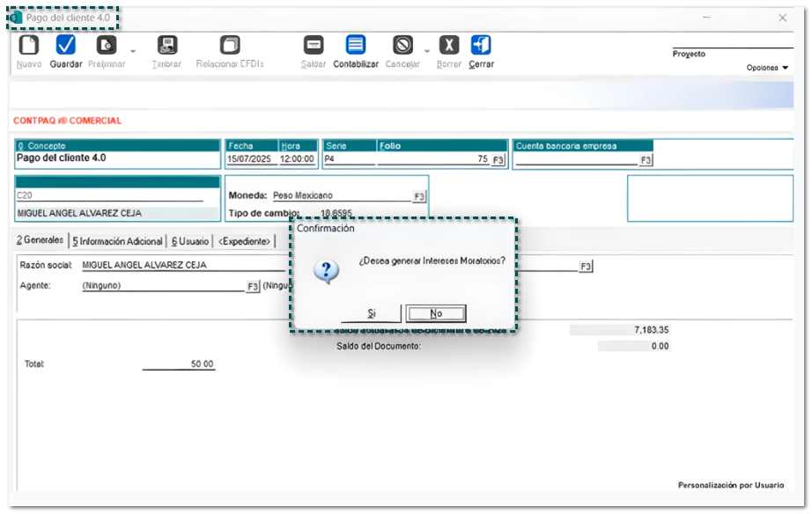Open Relacionar CFDIs tool
812x514 pixels.
[x=230, y=46]
